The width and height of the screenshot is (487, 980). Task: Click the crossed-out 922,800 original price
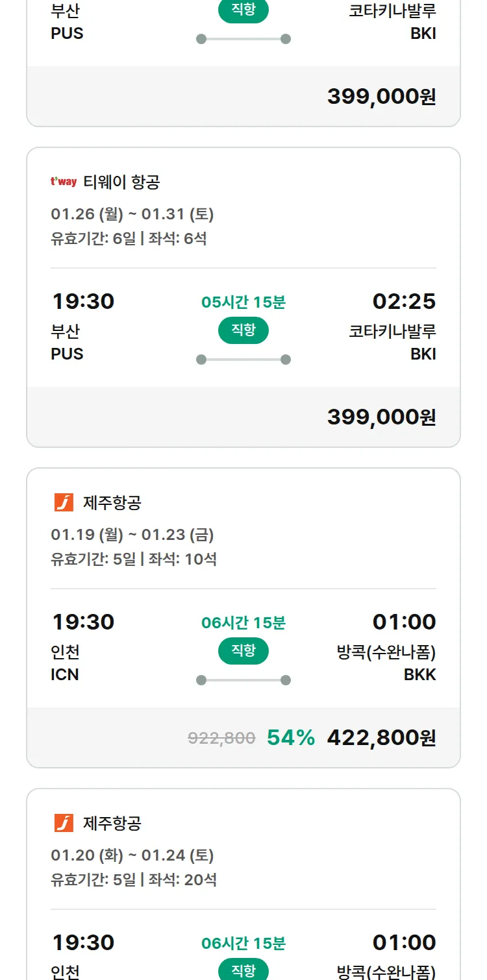[x=221, y=738]
